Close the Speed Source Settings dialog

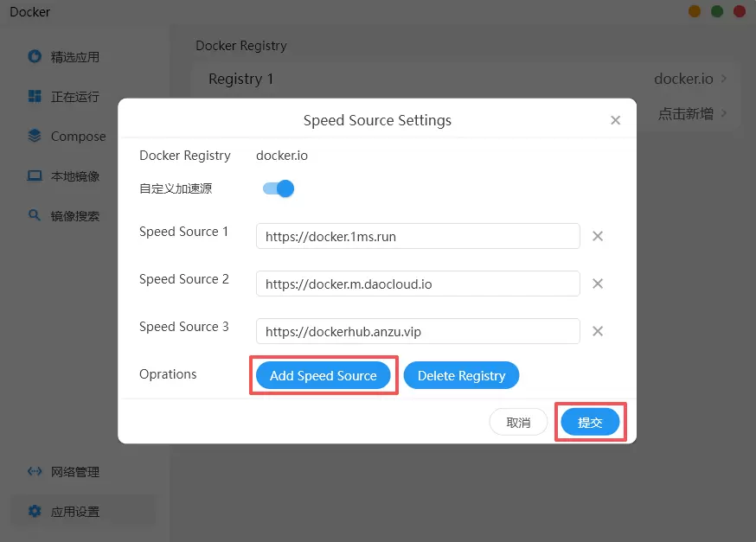pyautogui.click(x=616, y=120)
